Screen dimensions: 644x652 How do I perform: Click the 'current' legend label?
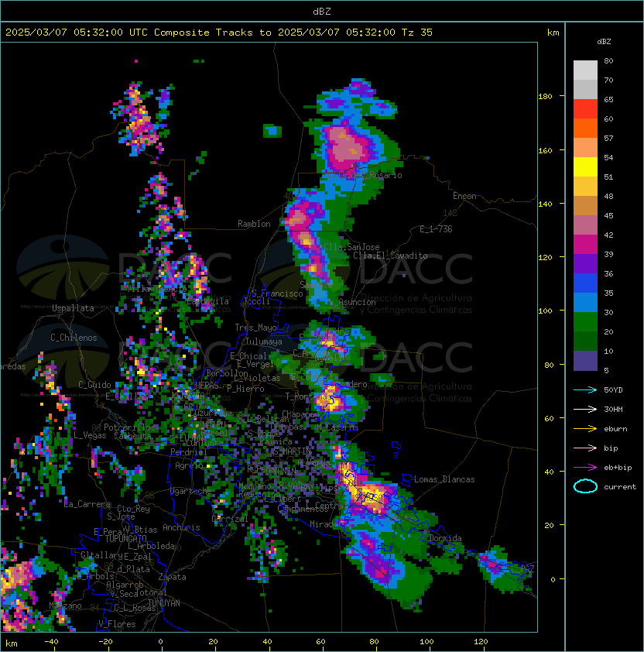pyautogui.click(x=620, y=487)
